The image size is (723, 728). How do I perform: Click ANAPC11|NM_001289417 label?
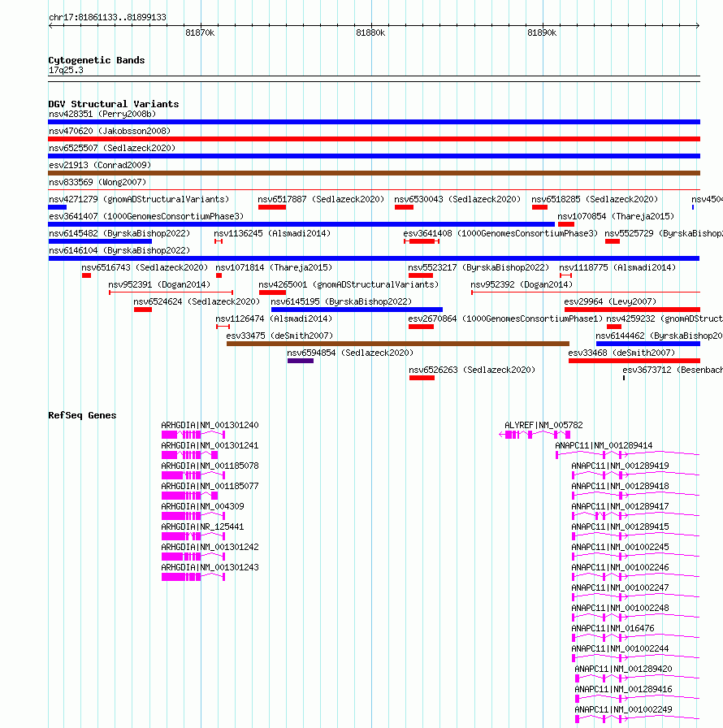tap(620, 506)
